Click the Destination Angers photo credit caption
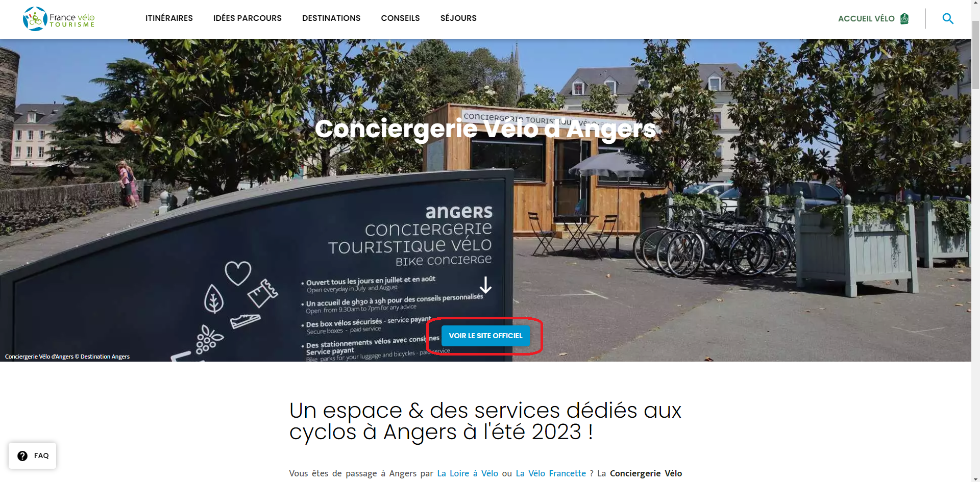 click(x=67, y=357)
